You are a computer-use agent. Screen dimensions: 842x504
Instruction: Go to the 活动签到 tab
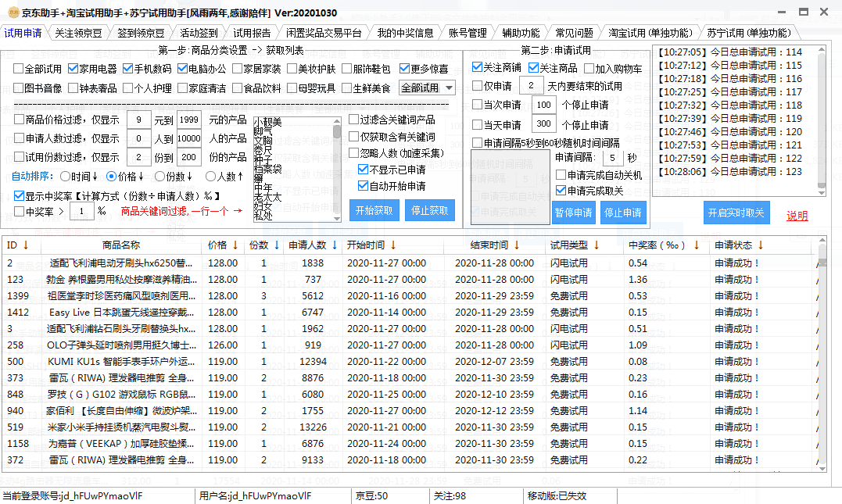pos(199,34)
